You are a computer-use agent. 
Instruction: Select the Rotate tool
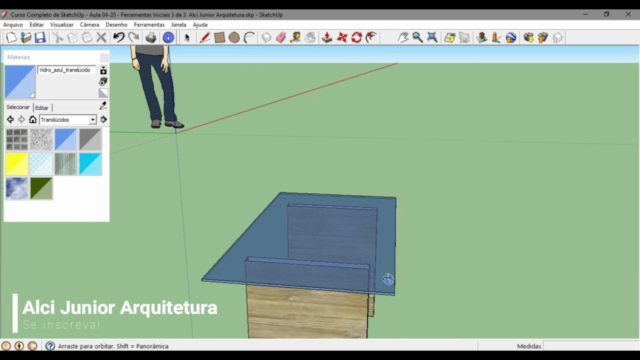click(356, 38)
